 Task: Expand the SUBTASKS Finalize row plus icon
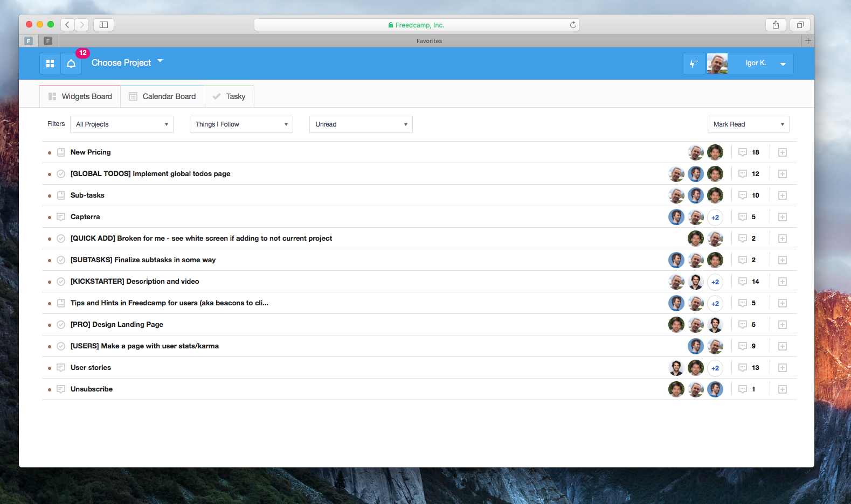pos(783,260)
